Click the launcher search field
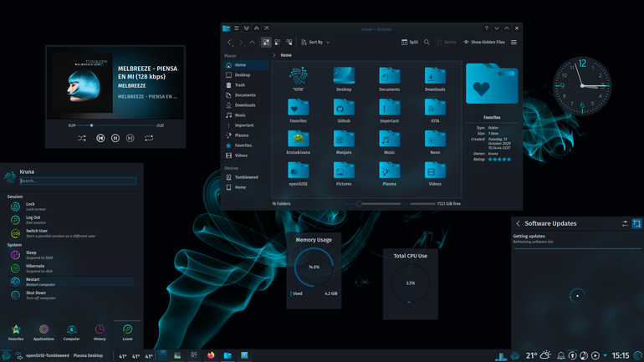Image resolution: width=644 pixels, height=362 pixels. (78, 181)
